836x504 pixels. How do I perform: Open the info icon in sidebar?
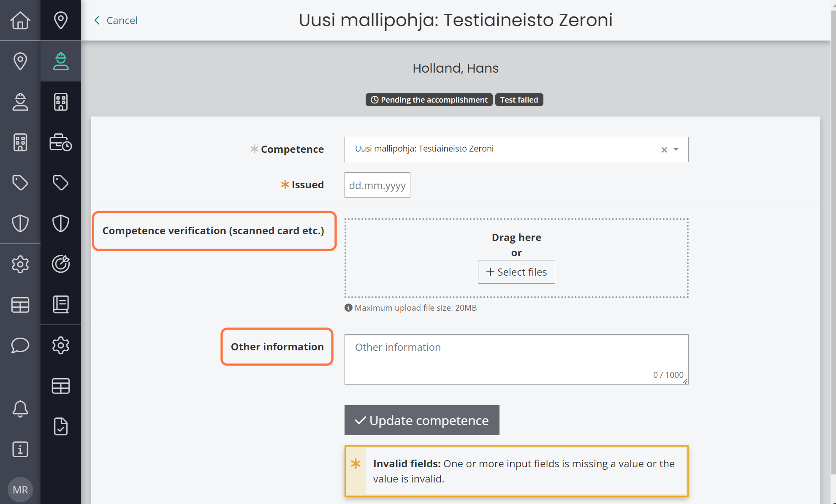point(20,449)
